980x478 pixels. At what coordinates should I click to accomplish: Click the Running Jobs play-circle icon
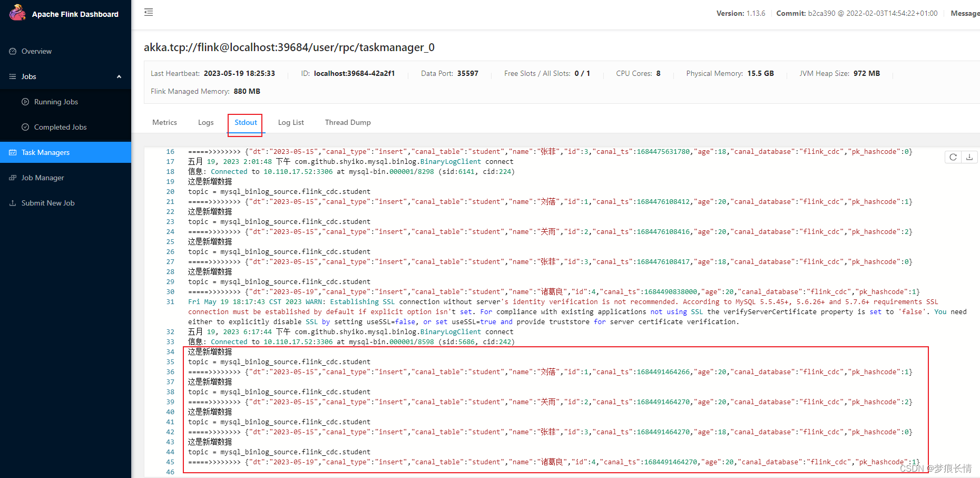[x=25, y=102]
